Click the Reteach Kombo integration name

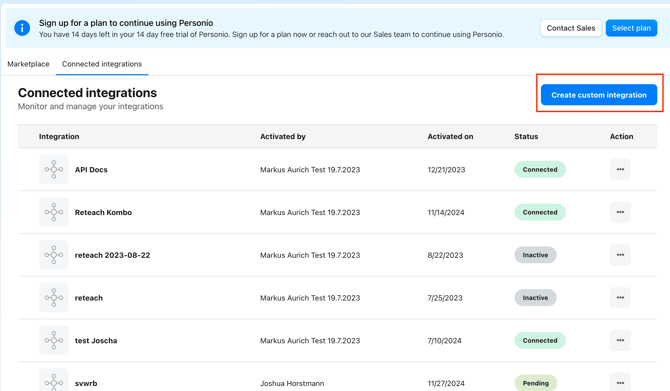103,212
